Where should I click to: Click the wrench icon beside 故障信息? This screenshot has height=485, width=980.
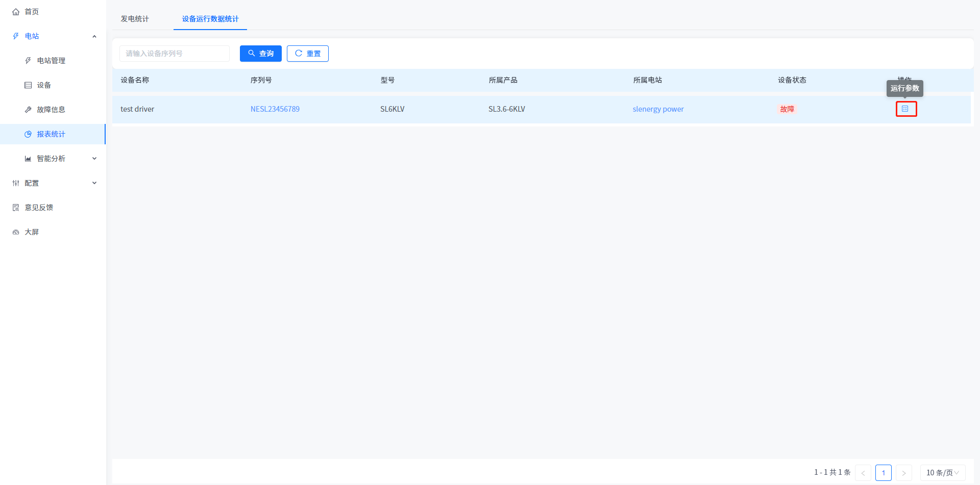[28, 110]
